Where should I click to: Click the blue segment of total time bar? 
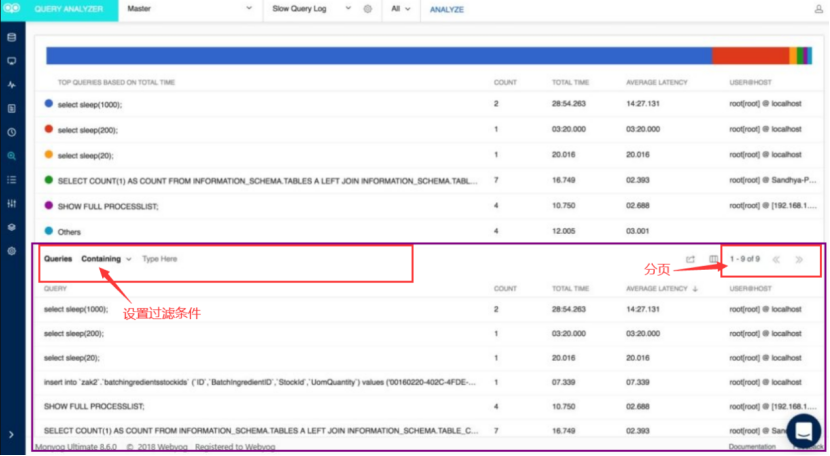click(x=378, y=56)
